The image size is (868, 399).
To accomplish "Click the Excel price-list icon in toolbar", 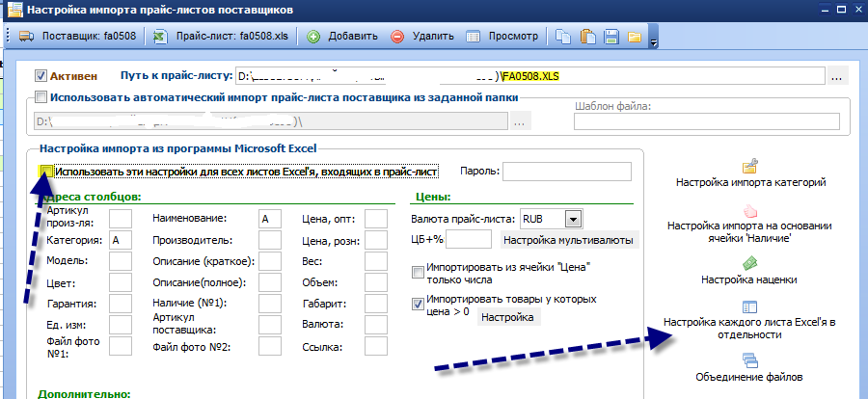I will pos(160,37).
